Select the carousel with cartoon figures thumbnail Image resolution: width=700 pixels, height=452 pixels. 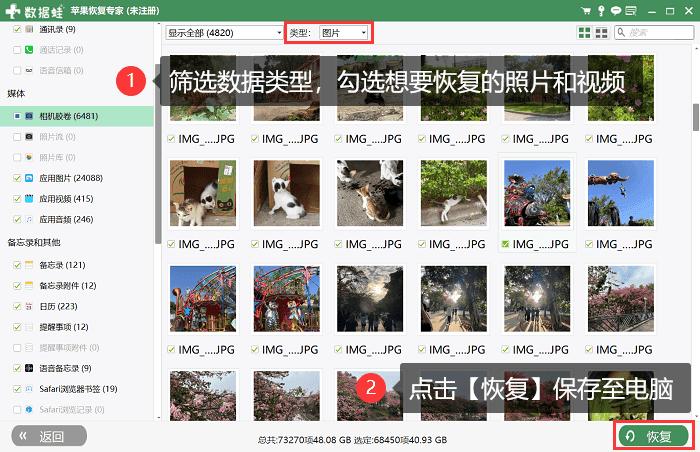click(x=287, y=298)
